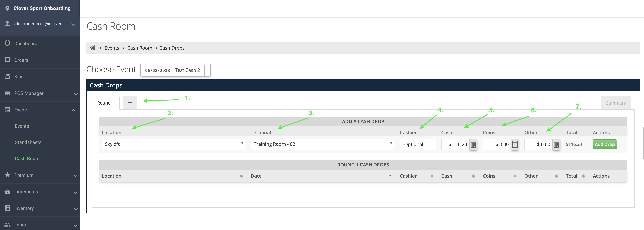Click the Ingredients basket icon
Viewport: 644px width, 230px height.
[x=7, y=191]
